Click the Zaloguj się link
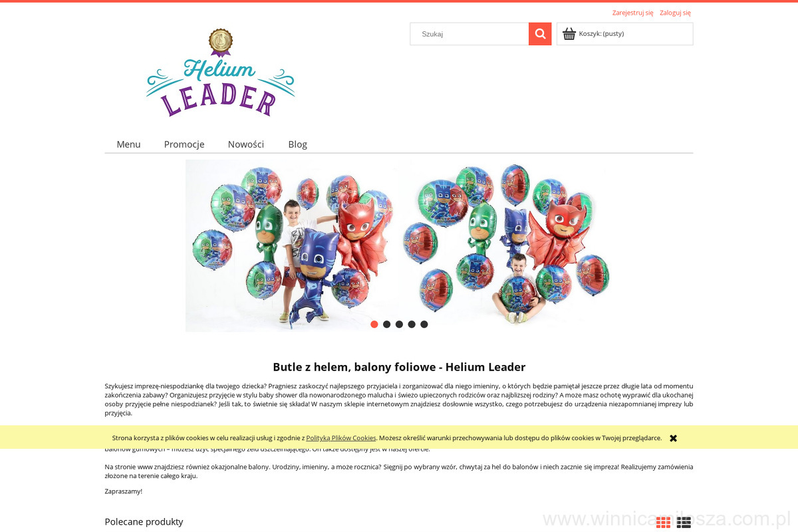798x532 pixels. click(675, 13)
